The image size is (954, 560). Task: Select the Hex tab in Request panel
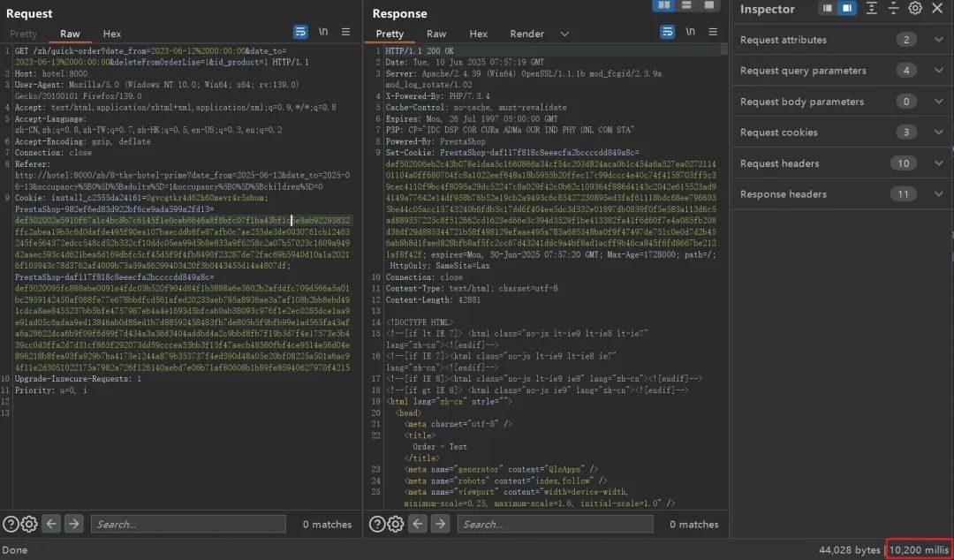112,34
